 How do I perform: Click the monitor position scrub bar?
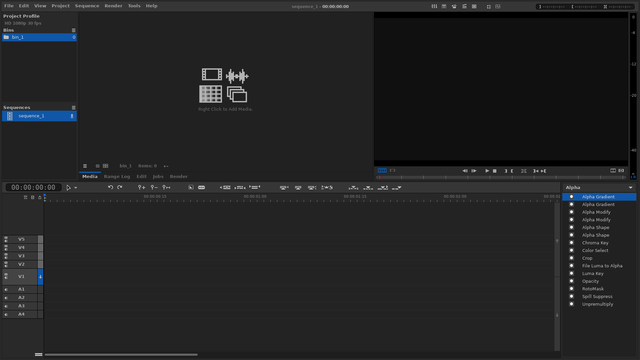point(501,178)
